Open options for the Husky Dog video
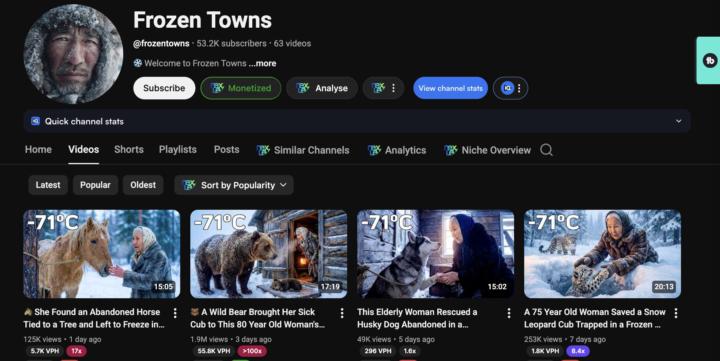 [x=509, y=313]
